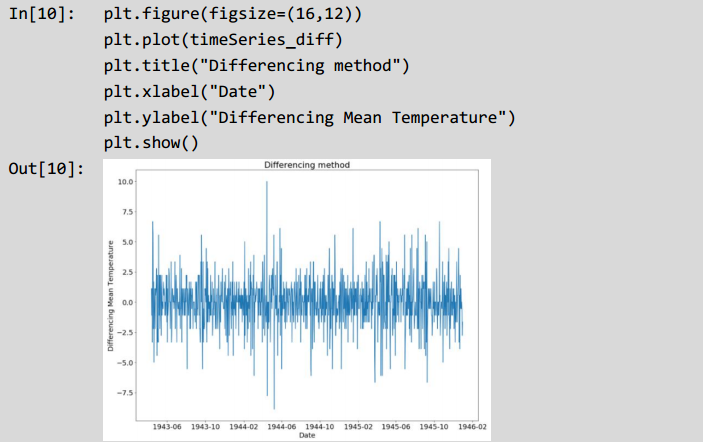Click x-axis tick label 1943-06
Viewport: 703px width, 442px height.
[167, 427]
